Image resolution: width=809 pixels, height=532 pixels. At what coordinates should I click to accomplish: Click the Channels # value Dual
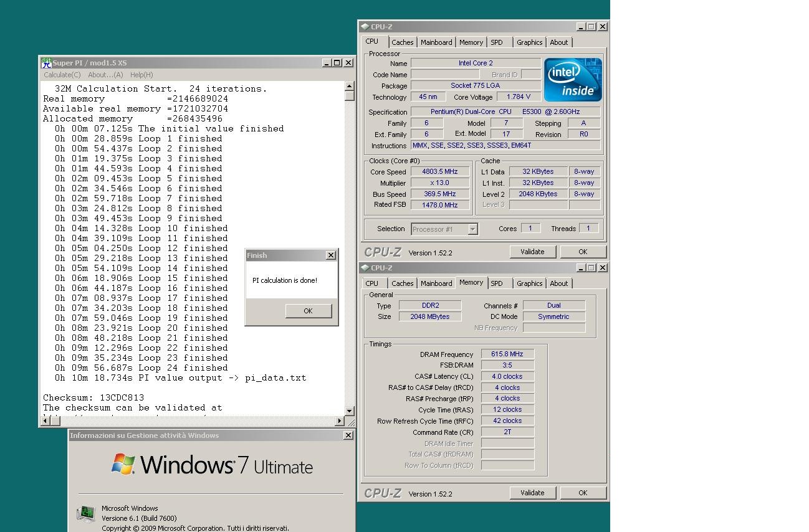554,306
